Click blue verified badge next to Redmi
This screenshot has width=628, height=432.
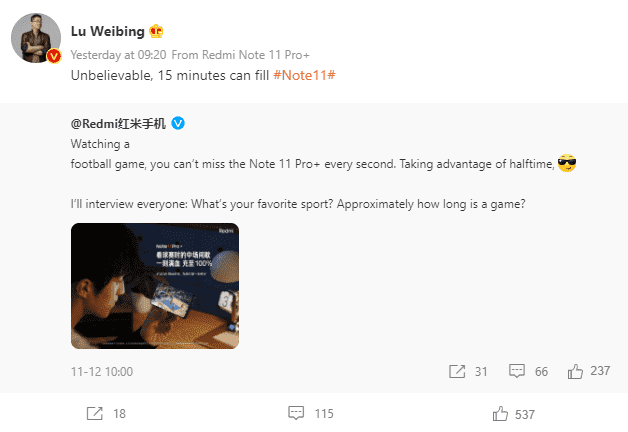(179, 123)
